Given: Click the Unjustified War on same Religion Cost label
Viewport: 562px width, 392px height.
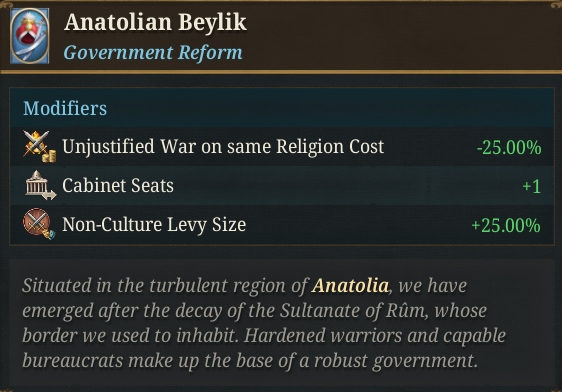Looking at the screenshot, I should pyautogui.click(x=223, y=147).
